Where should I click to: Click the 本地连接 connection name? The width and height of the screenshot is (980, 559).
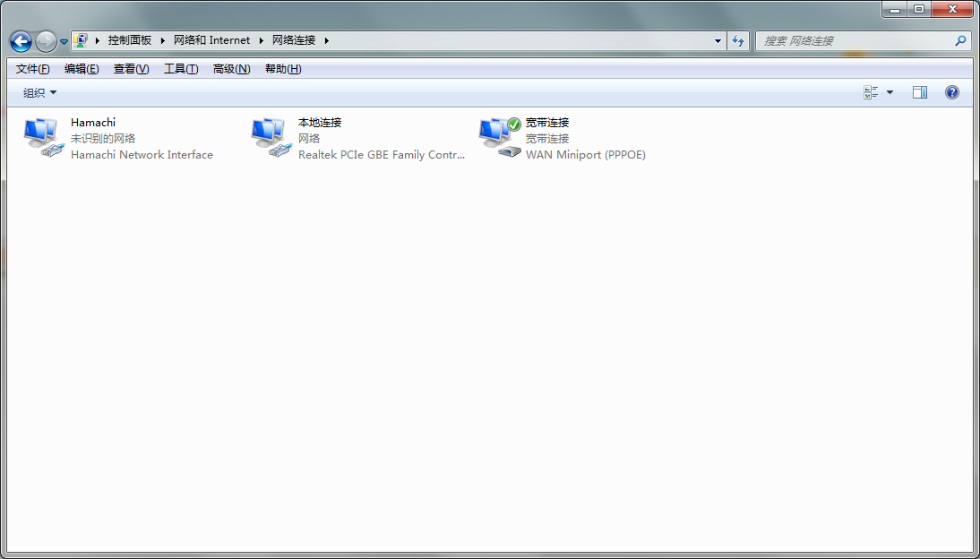[x=320, y=123]
